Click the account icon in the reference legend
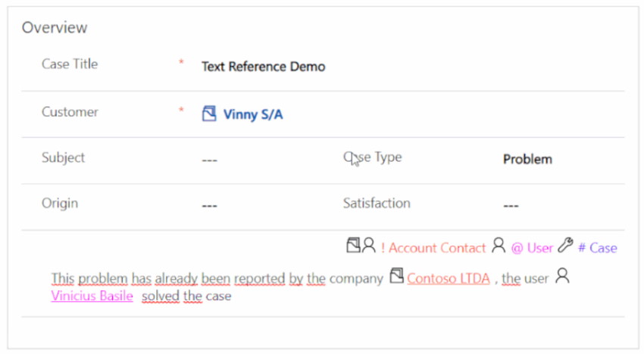The width and height of the screenshot is (644, 354). (x=353, y=245)
